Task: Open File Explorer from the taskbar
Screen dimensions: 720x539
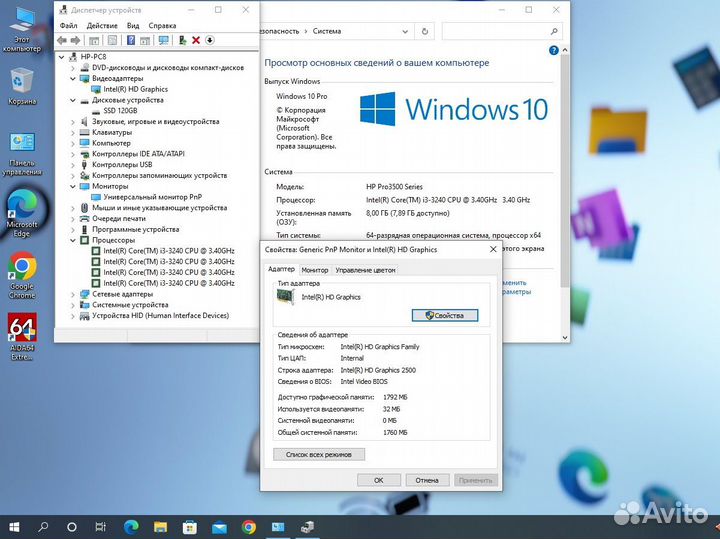Action: (160, 527)
